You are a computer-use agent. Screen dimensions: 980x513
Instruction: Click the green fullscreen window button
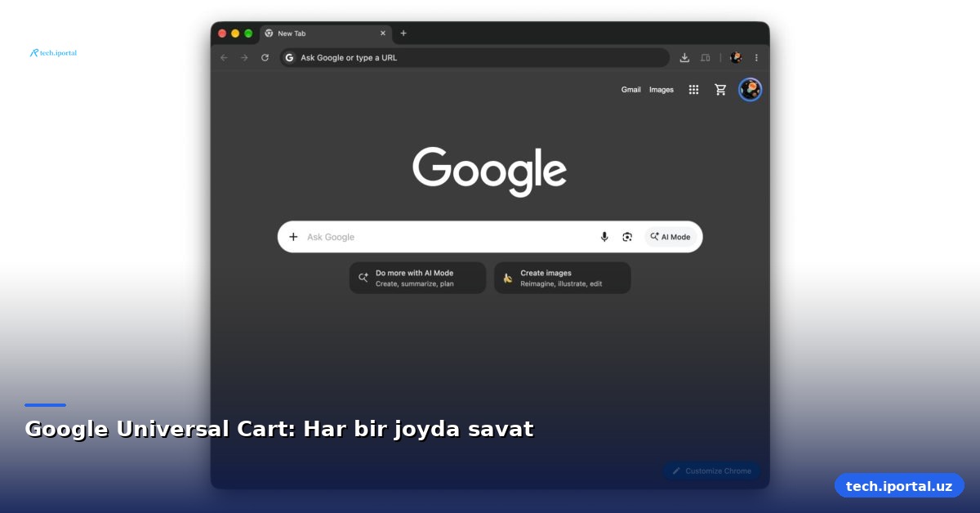[248, 33]
